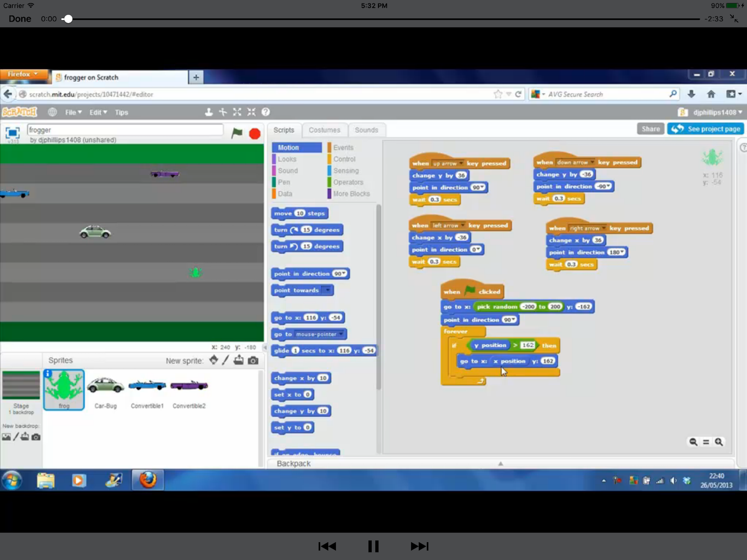The width and height of the screenshot is (747, 560).
Task: Exit full screen video mode icon
Action: point(734,19)
